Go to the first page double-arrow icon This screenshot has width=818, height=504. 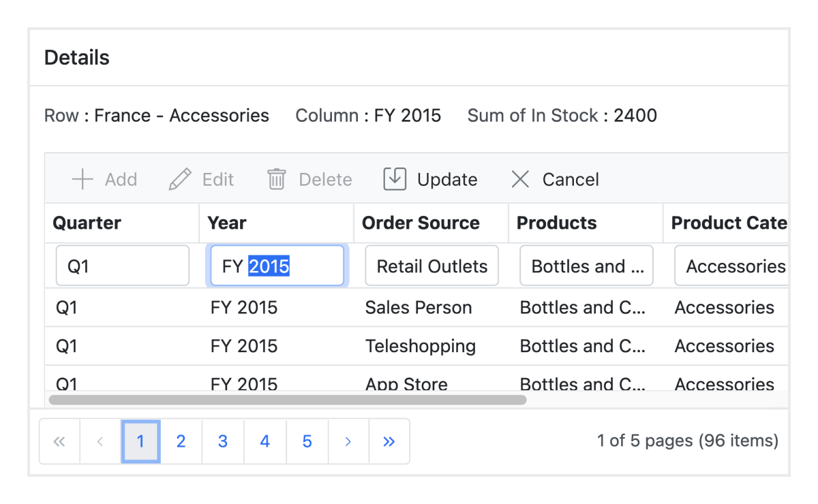60,441
